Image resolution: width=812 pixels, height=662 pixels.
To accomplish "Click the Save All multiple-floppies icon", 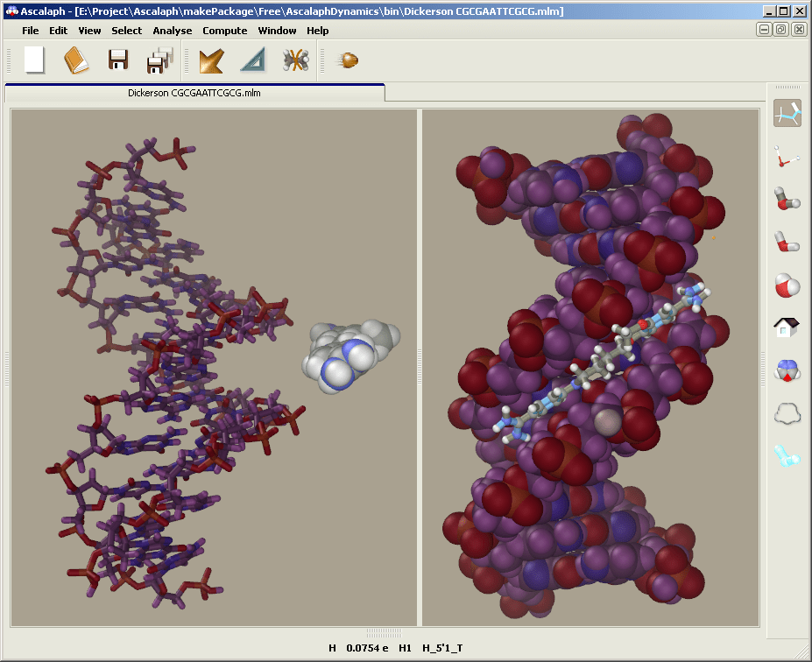I will [160, 60].
